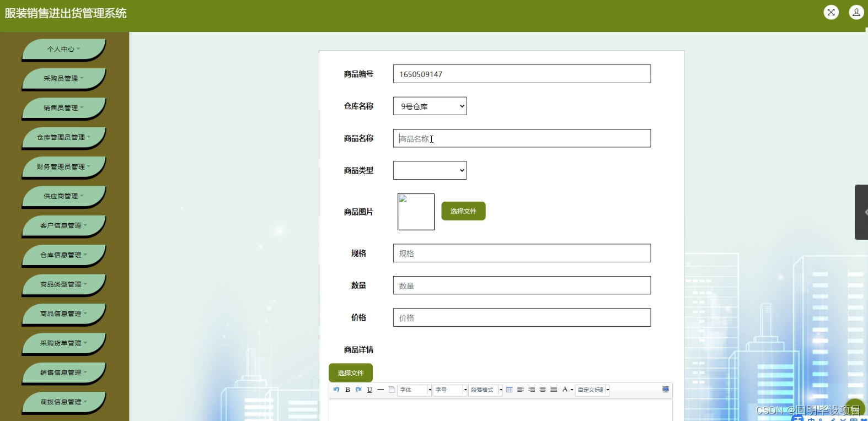Click the 商品图片 preview thumbnail
The image size is (868, 421).
pos(416,212)
